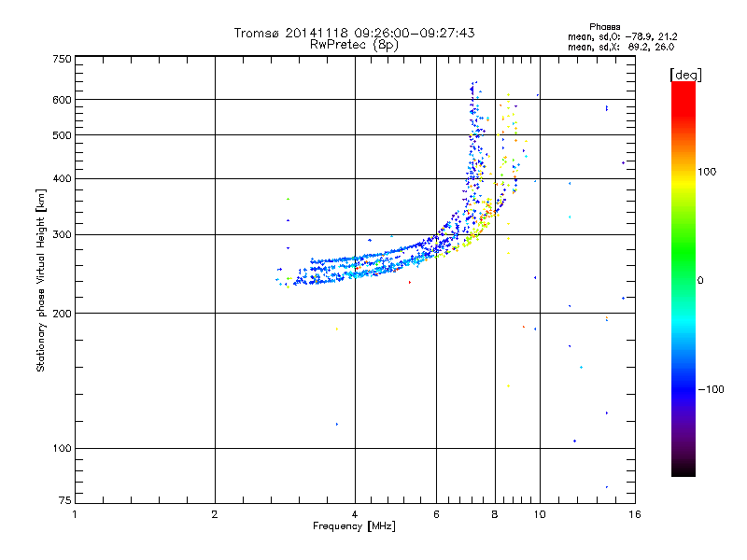The width and height of the screenshot is (747, 560).
Task: Click the 16 tick label on the frequency axis
Action: (634, 514)
